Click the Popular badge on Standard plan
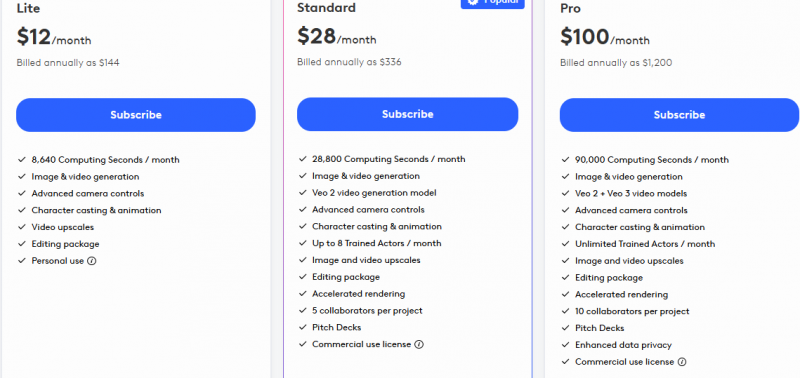The height and width of the screenshot is (378, 800). point(492,3)
